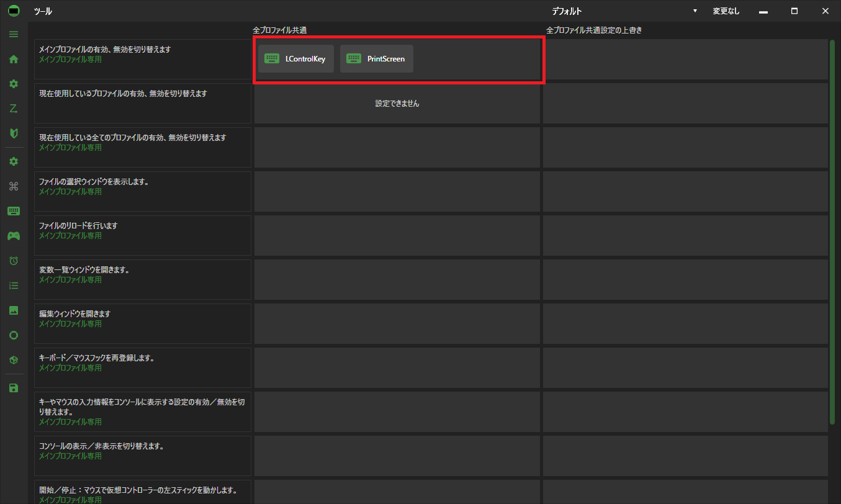Open the keyboard icon in sidebar
This screenshot has height=504, width=841.
(x=14, y=211)
